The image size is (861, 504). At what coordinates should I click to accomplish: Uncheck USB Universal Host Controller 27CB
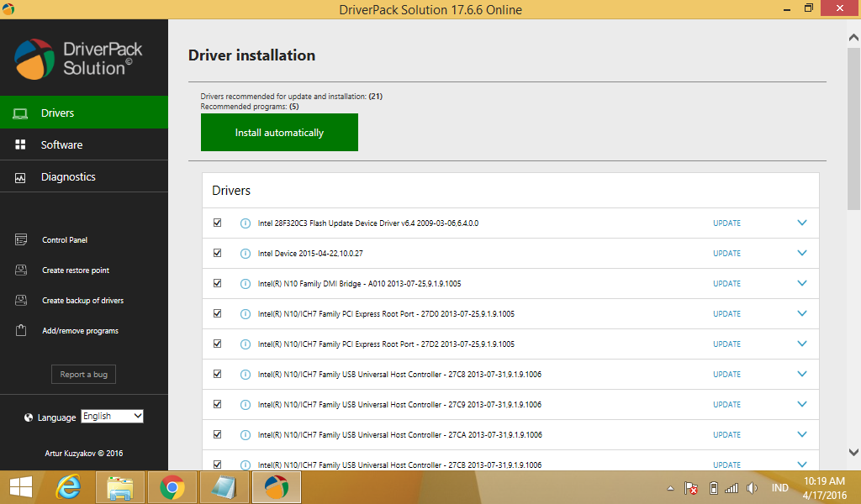218,464
